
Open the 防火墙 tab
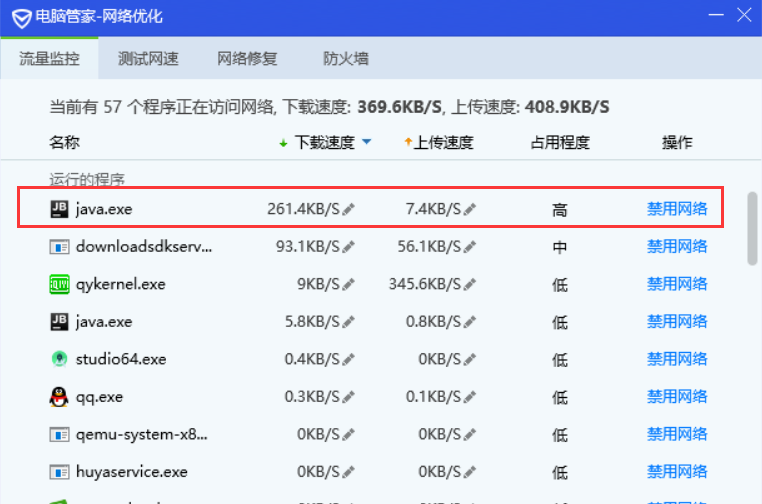[346, 59]
